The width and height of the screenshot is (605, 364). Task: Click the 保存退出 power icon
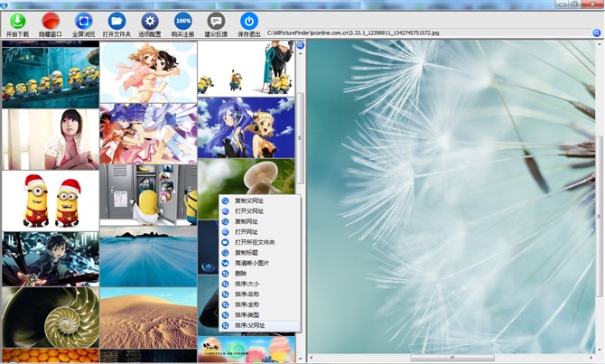tap(249, 21)
